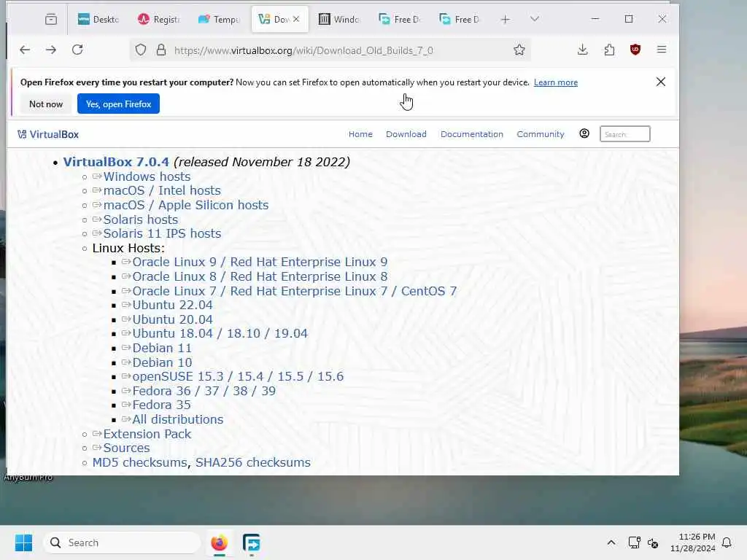Open the Documentation navigation item

click(x=472, y=134)
